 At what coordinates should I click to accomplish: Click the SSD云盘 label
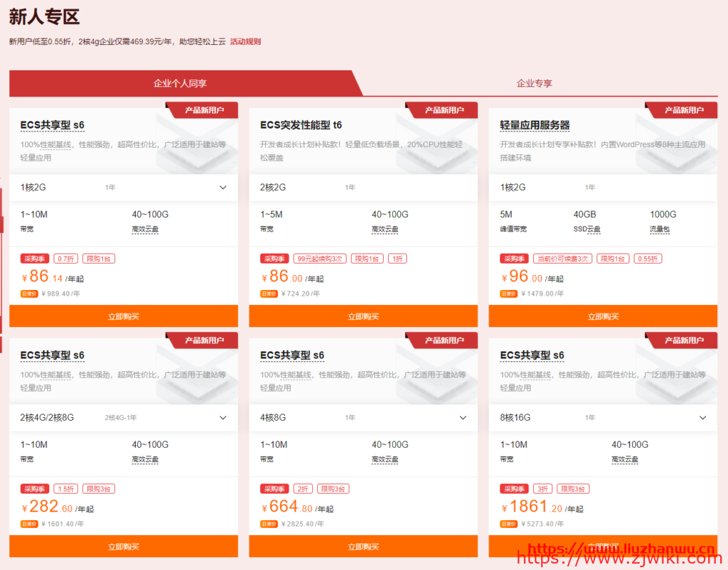tap(587, 229)
